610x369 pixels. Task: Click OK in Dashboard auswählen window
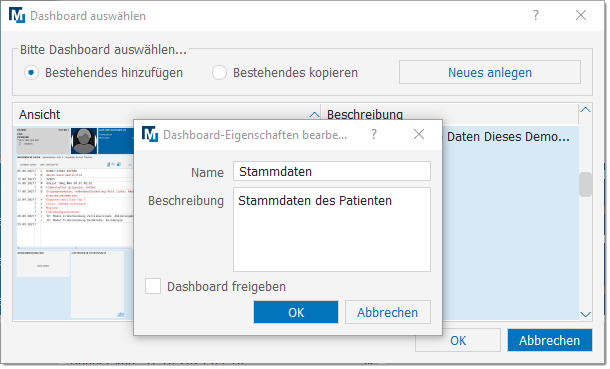458,340
